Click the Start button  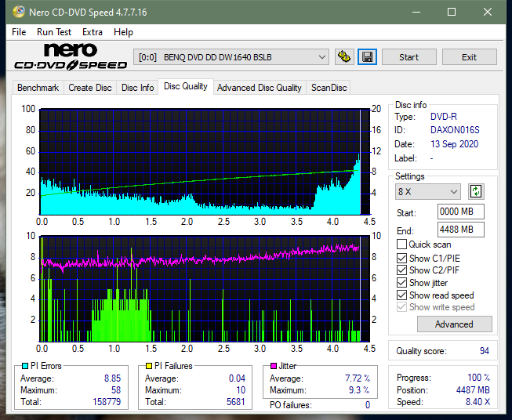pos(409,57)
